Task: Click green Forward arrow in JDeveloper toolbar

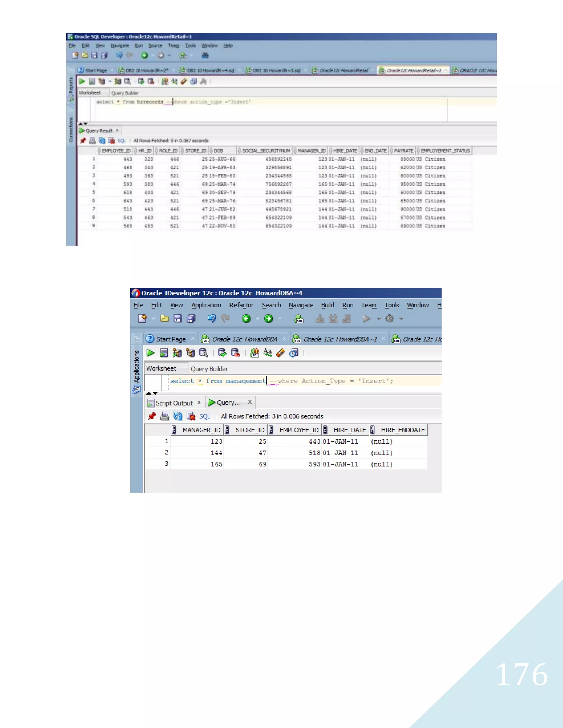Action: pyautogui.click(x=269, y=319)
